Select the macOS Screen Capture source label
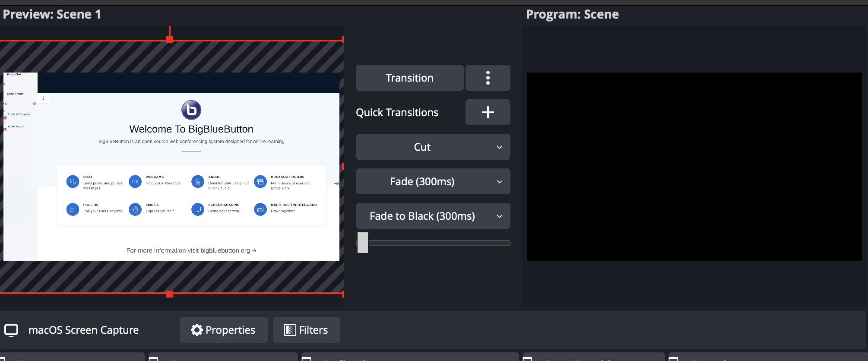Viewport: 868px width, 361px height. point(83,330)
